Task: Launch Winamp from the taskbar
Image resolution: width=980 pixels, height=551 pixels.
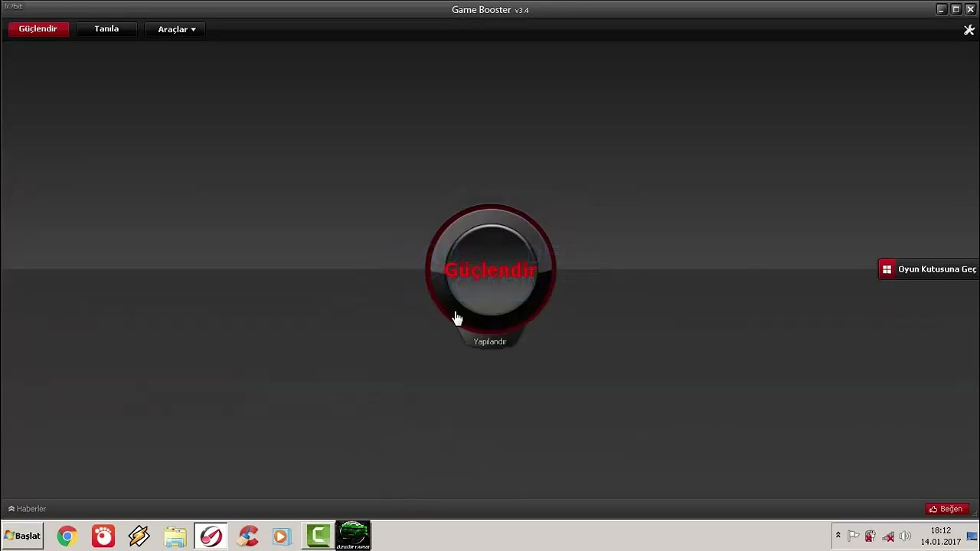Action: 139,536
